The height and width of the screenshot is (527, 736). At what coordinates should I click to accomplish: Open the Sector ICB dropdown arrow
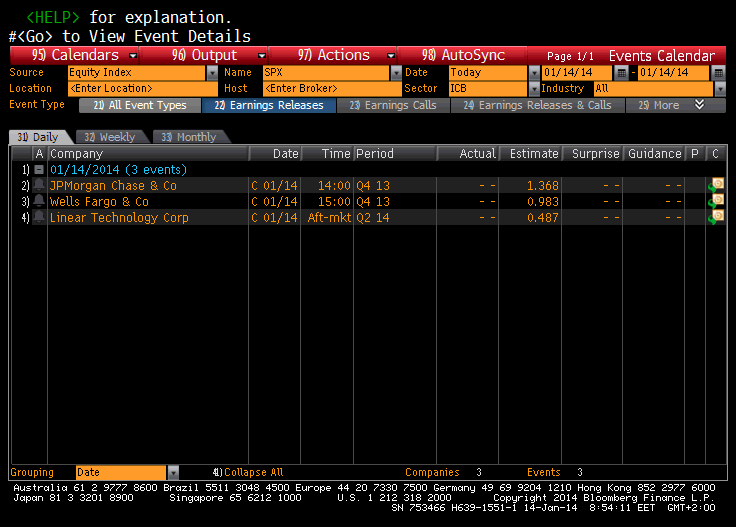pyautogui.click(x=534, y=88)
